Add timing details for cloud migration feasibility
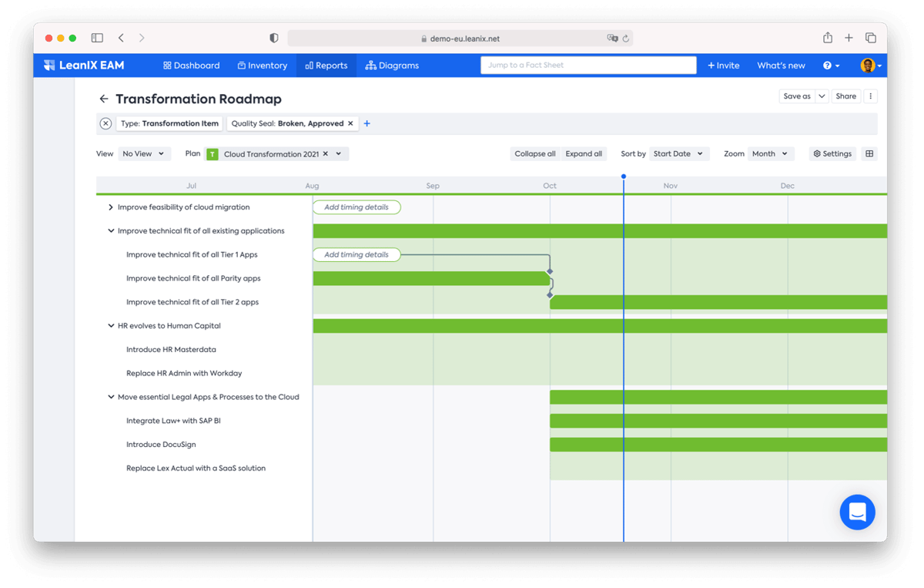924x588 pixels. point(357,207)
